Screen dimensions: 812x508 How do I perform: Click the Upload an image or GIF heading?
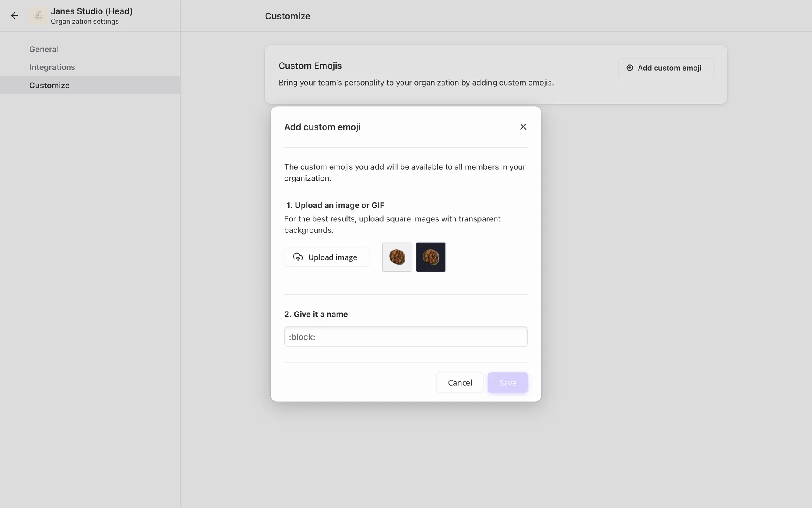(335, 205)
